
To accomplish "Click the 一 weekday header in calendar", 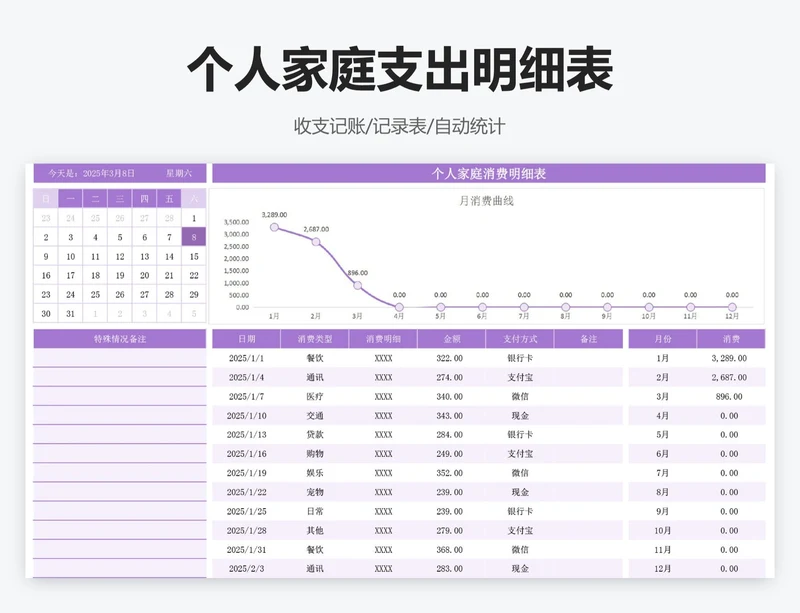I will tap(70, 199).
